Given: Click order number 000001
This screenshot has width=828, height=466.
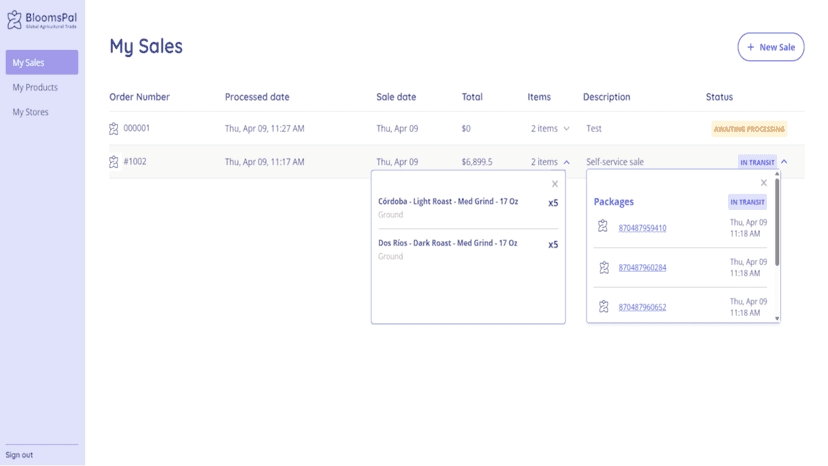Looking at the screenshot, I should [137, 128].
